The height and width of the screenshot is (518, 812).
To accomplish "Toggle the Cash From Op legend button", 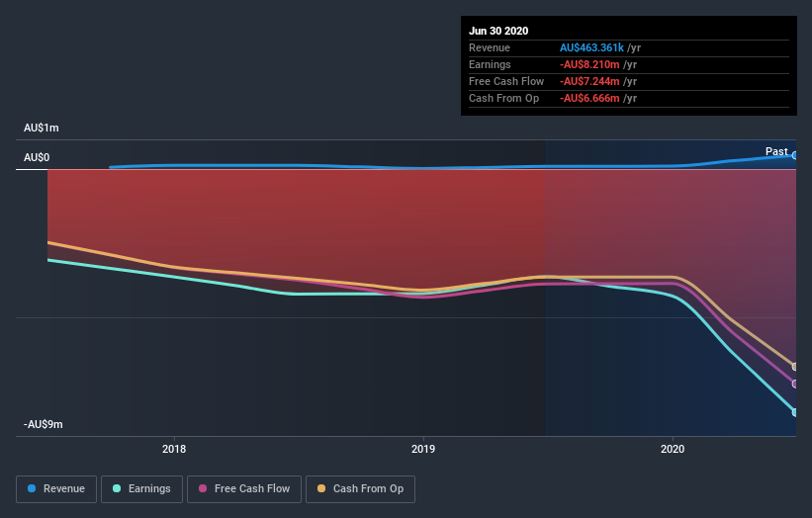I will click(x=360, y=489).
